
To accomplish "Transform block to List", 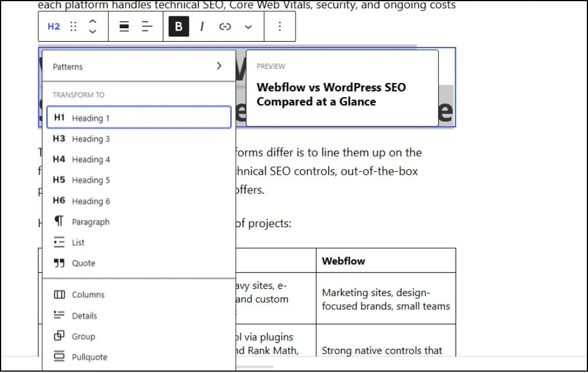I will 139,242.
